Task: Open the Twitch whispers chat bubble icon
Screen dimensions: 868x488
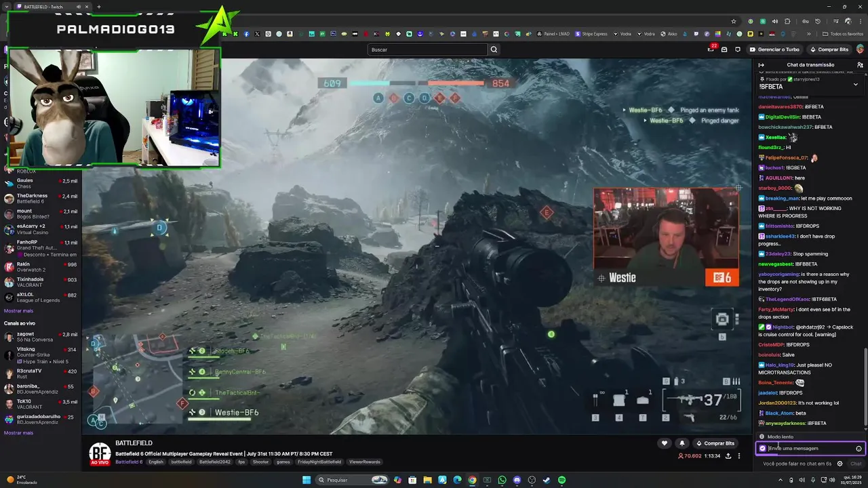Action: (x=738, y=49)
